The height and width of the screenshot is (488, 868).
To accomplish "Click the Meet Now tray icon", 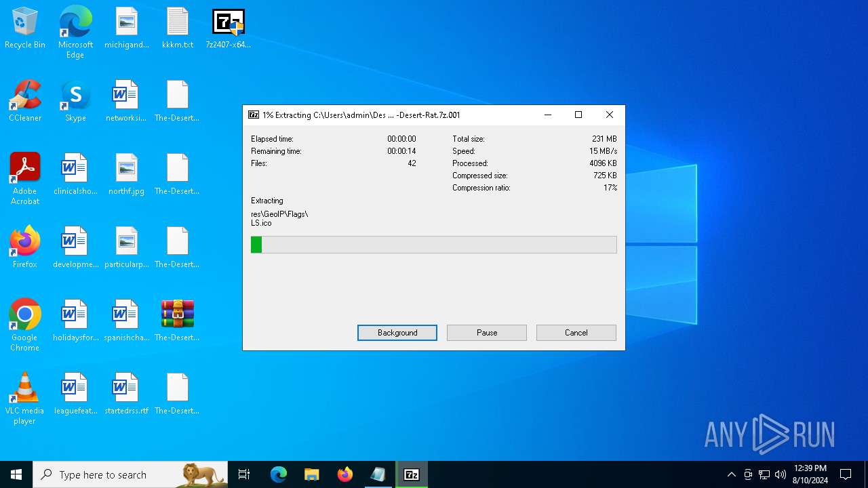I will pos(748,474).
